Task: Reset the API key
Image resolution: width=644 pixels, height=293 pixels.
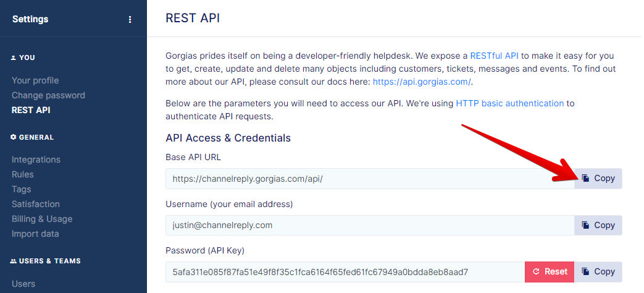Action: coord(550,271)
